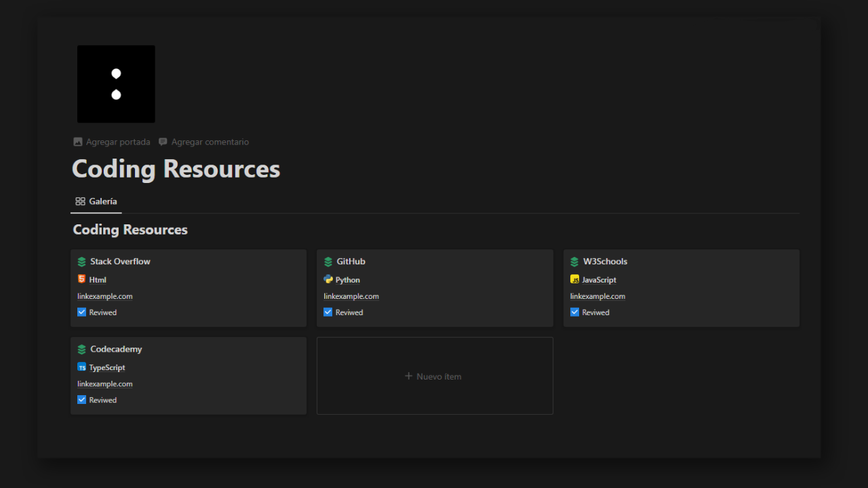Click the green stack icon on Stack Overflow card
This screenshot has width=868, height=488.
point(82,262)
